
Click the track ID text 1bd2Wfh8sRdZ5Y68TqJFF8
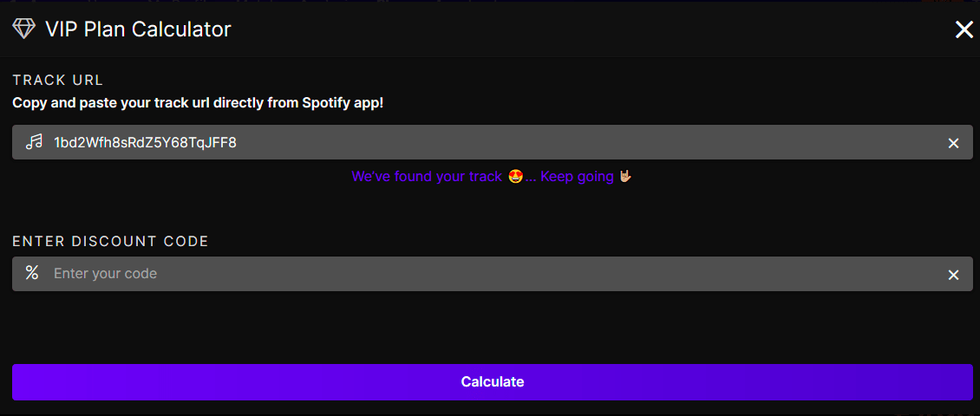tap(145, 142)
